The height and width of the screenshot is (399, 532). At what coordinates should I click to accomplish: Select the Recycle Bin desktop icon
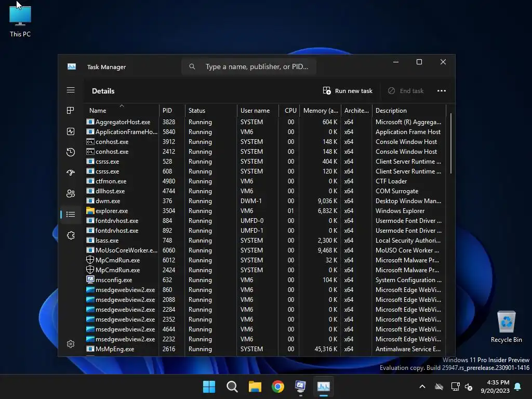(x=506, y=327)
